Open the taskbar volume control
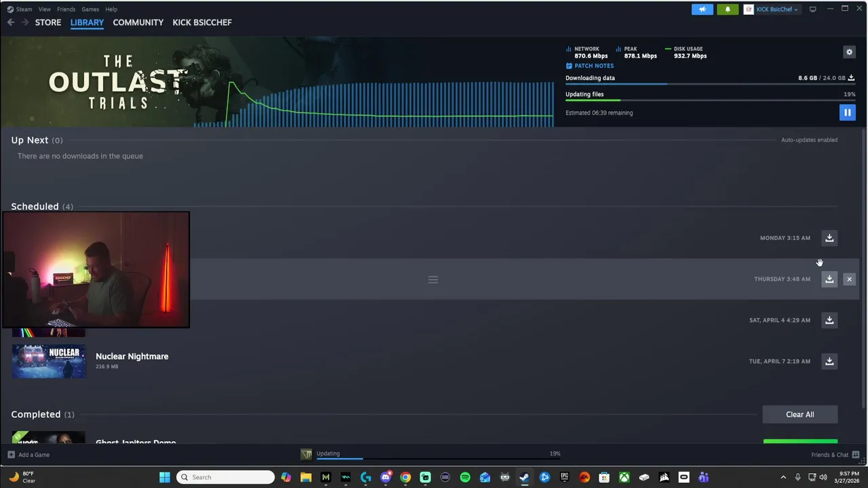Image resolution: width=868 pixels, height=488 pixels. click(x=823, y=477)
